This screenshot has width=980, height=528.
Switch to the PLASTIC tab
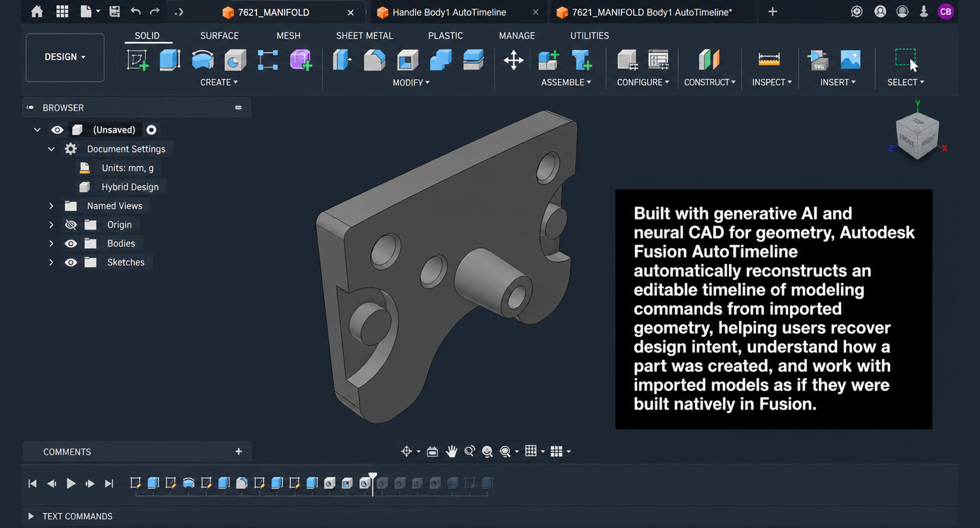click(x=445, y=36)
